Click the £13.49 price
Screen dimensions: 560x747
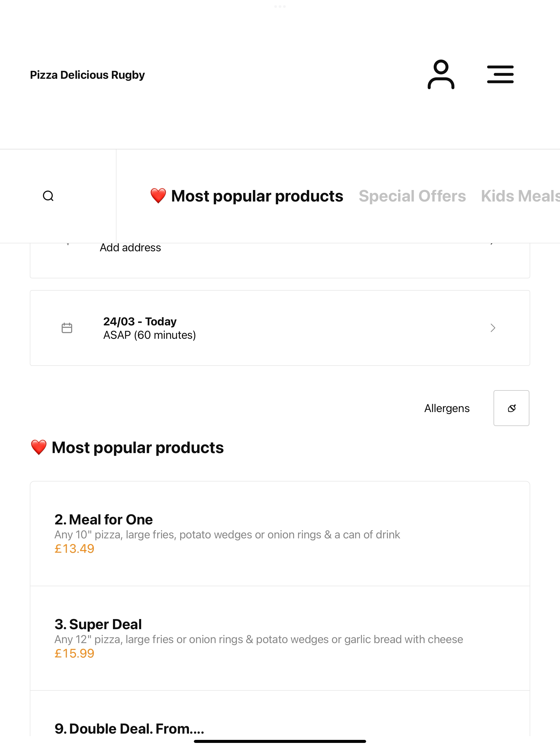(74, 549)
